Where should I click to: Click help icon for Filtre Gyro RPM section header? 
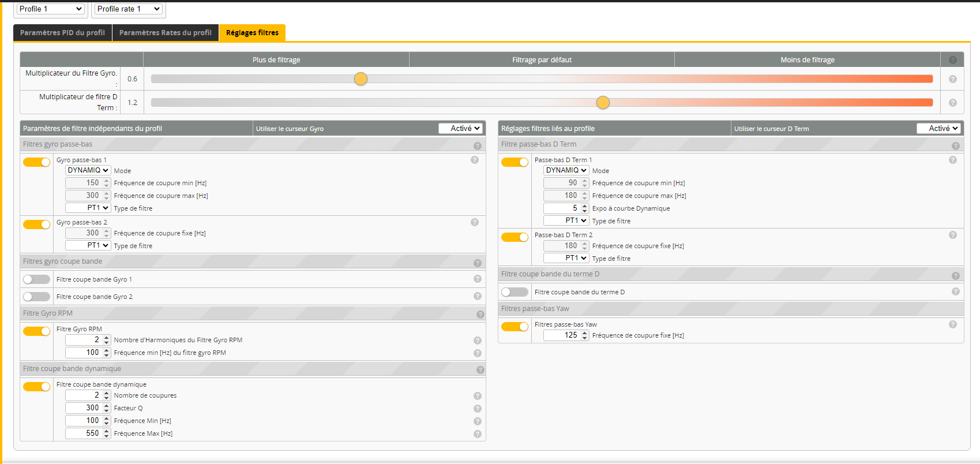pyautogui.click(x=480, y=315)
